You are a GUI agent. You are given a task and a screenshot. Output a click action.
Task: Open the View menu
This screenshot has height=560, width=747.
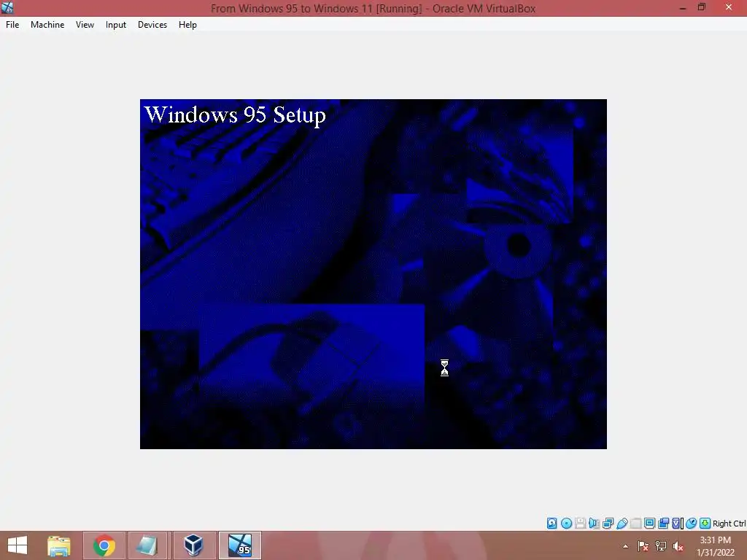click(x=85, y=25)
